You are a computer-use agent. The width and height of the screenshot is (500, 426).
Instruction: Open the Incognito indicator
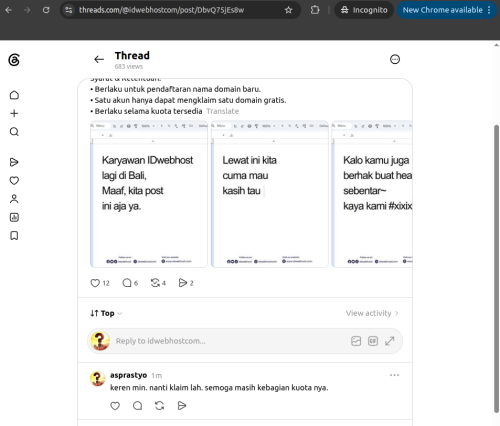(x=364, y=10)
